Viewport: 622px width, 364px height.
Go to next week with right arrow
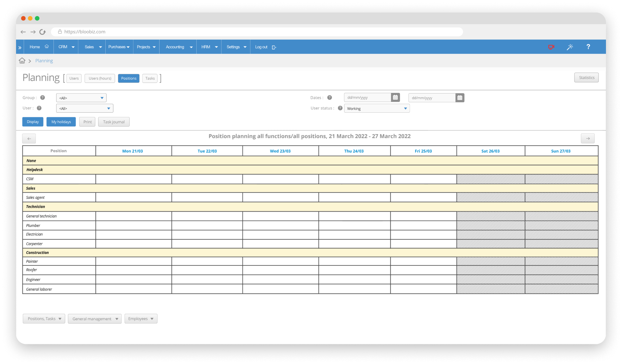(x=588, y=138)
